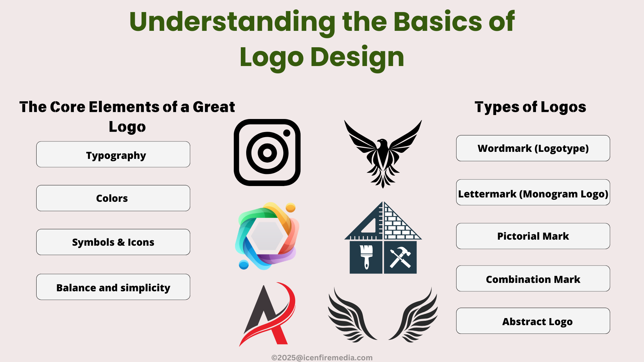This screenshot has height=362, width=644.
Task: Select the red letter A logo
Action: [267, 314]
